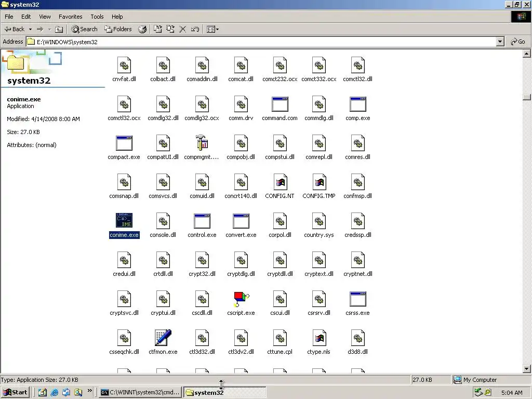The height and width of the screenshot is (399, 532).
Task: Click the network tray icon
Action: 478,392
